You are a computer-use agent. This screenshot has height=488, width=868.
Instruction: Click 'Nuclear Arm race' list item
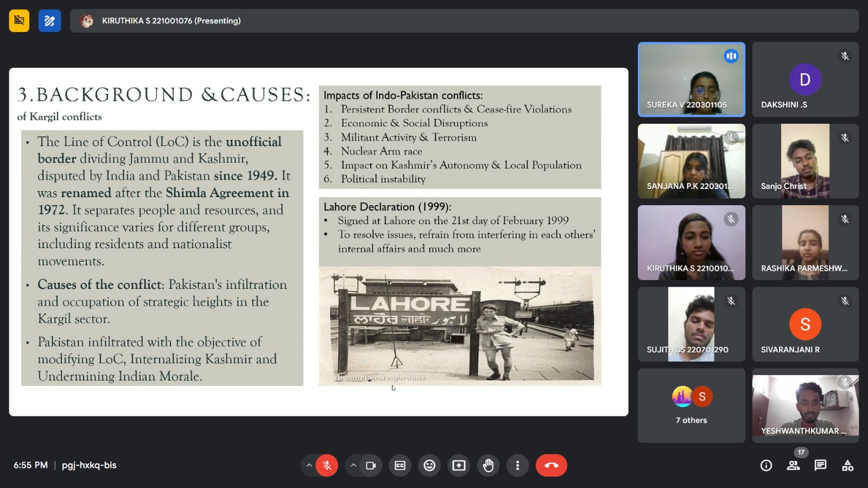click(381, 151)
